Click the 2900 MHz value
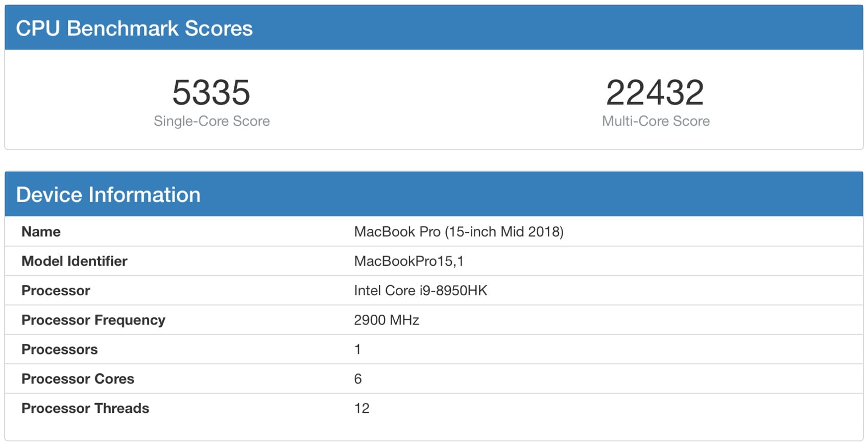The width and height of the screenshot is (868, 446). pos(387,320)
